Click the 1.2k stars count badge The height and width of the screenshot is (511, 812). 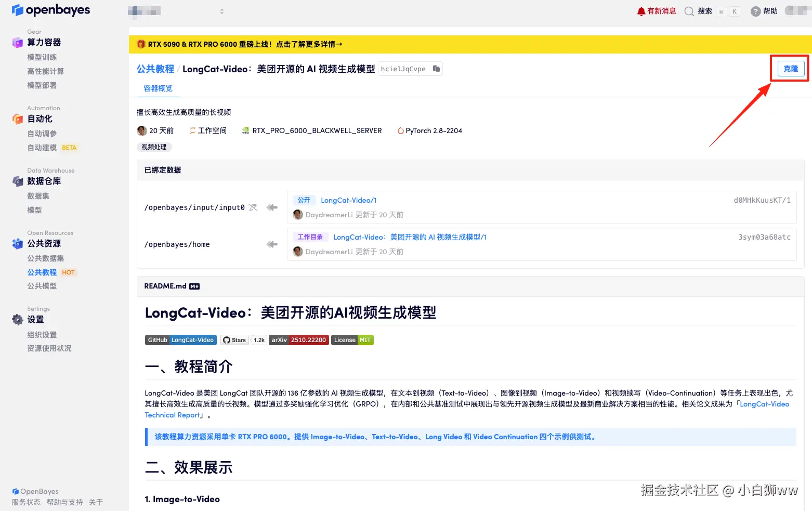[x=259, y=340]
